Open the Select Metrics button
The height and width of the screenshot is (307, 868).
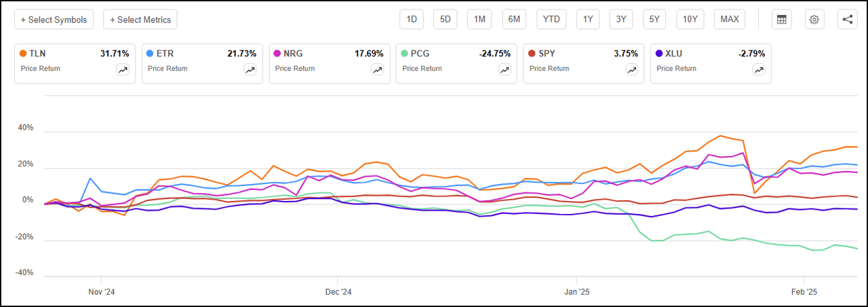tap(140, 20)
